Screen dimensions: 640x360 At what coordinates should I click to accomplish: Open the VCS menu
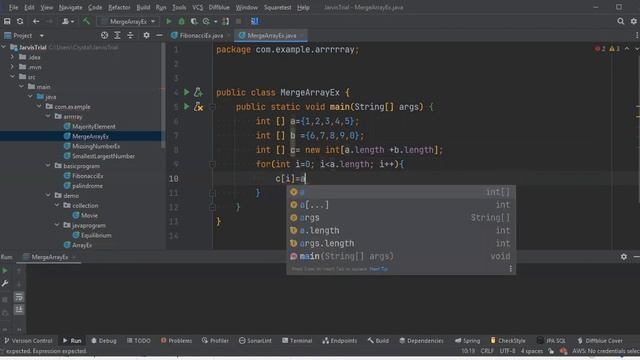click(197, 7)
